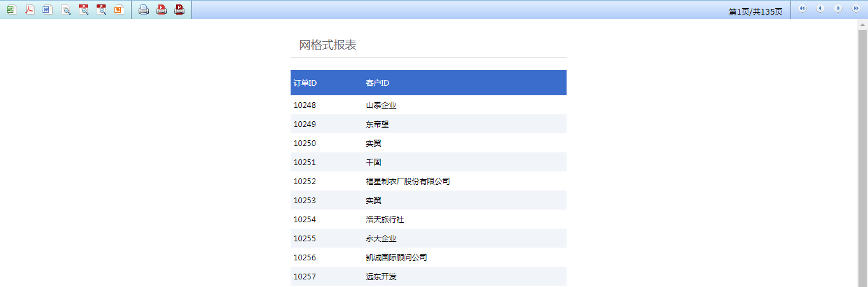Select order ID 10249
The image size is (868, 287).
coord(305,124)
